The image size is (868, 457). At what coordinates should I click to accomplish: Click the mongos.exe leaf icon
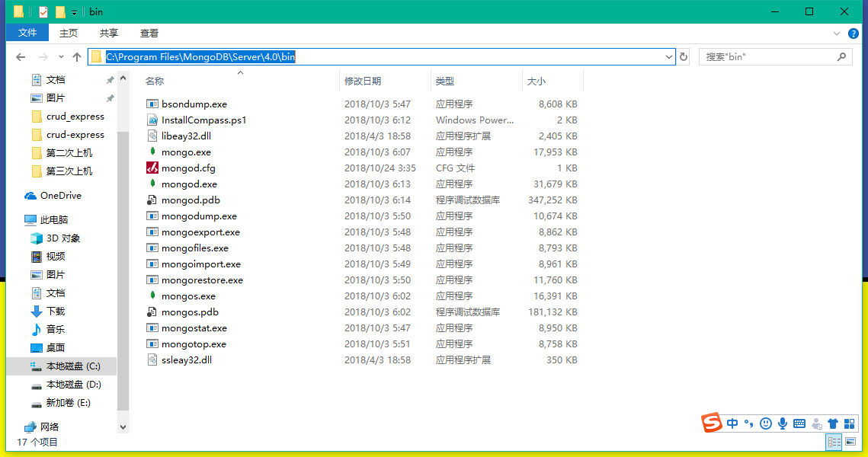(x=152, y=296)
